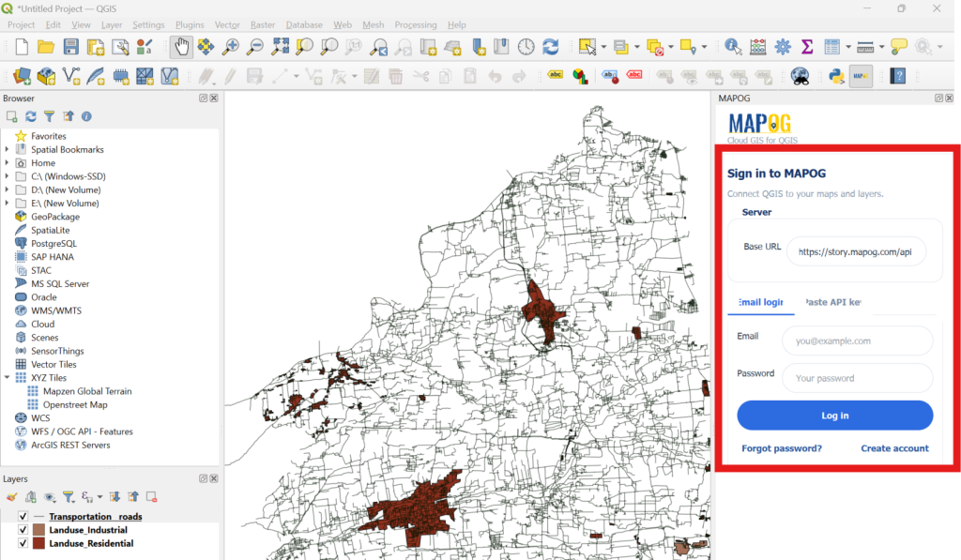Open Processing Toolbox gear icon
Image resolution: width=961 pixels, height=560 pixels.
pyautogui.click(x=783, y=47)
